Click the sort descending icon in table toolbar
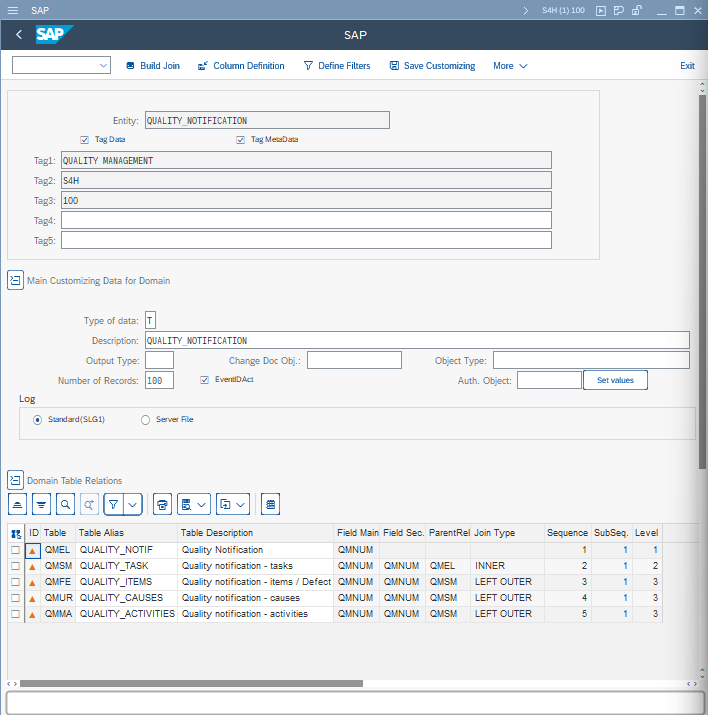Image resolution: width=708 pixels, height=715 pixels. pyautogui.click(x=41, y=503)
